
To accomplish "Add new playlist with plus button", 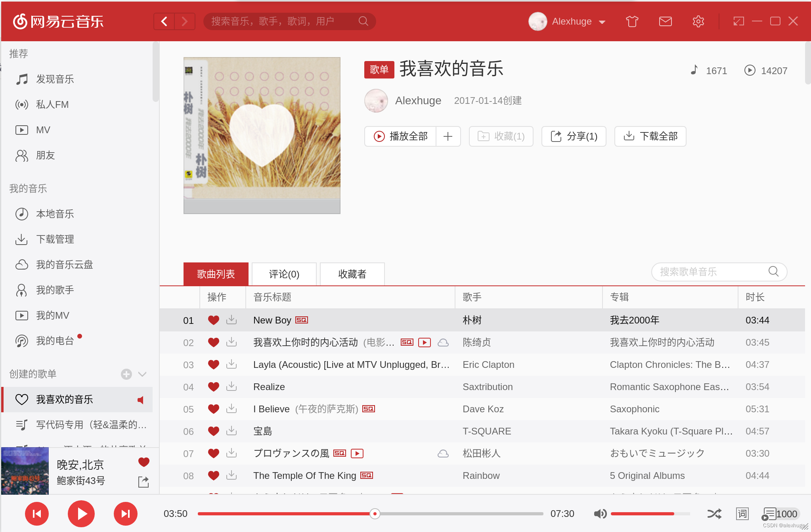I will click(126, 374).
